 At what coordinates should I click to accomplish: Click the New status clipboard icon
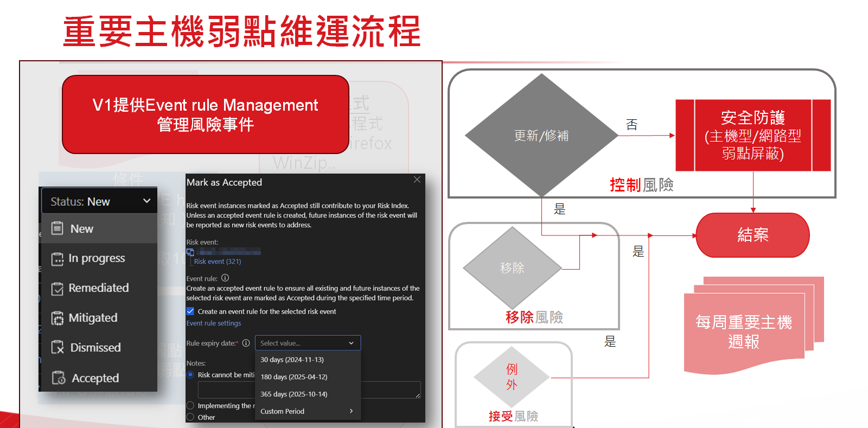tap(57, 228)
